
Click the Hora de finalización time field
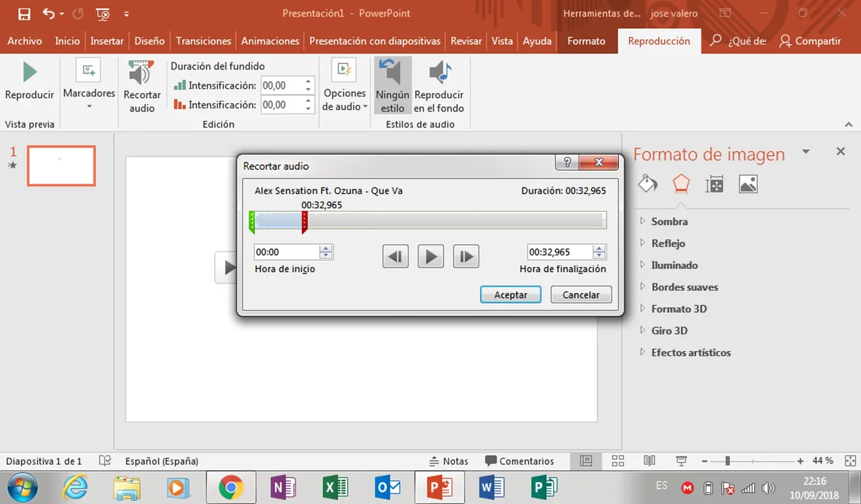tap(560, 252)
